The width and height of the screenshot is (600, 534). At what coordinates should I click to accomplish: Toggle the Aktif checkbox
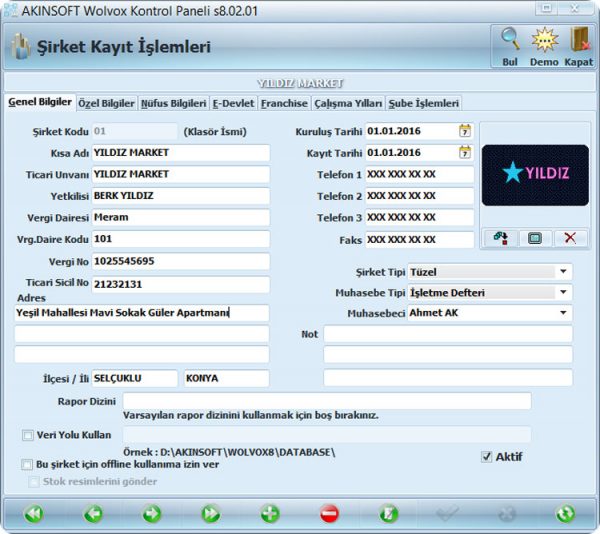pyautogui.click(x=486, y=457)
